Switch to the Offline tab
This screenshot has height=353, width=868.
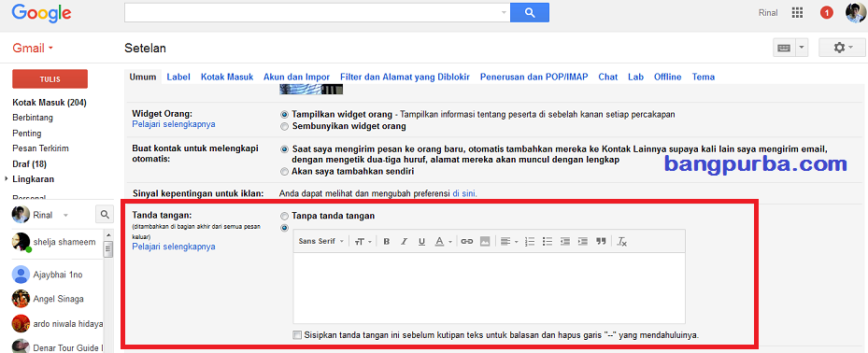click(x=668, y=77)
